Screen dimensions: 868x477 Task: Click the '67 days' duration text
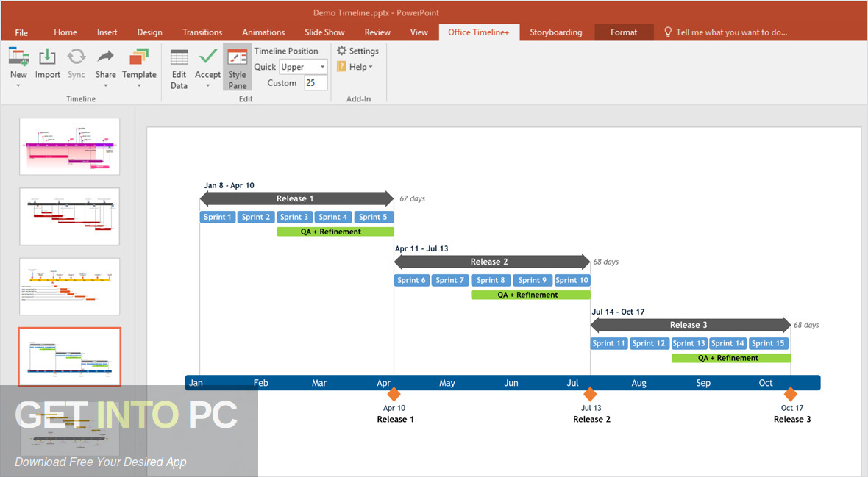click(x=413, y=198)
